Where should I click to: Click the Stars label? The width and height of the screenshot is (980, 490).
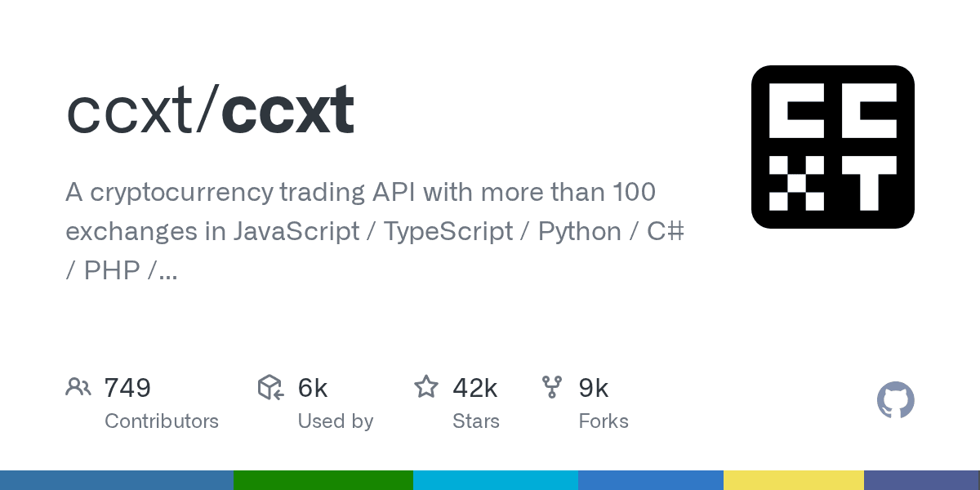pos(475,421)
